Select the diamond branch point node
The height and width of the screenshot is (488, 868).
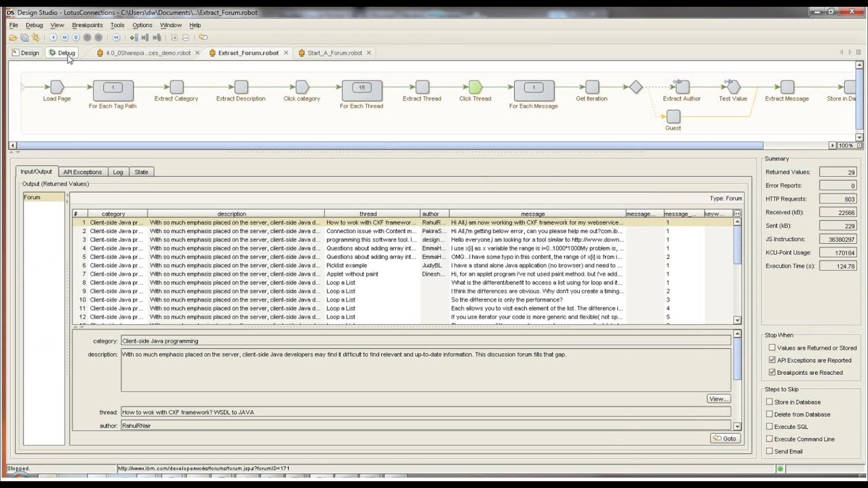point(635,87)
